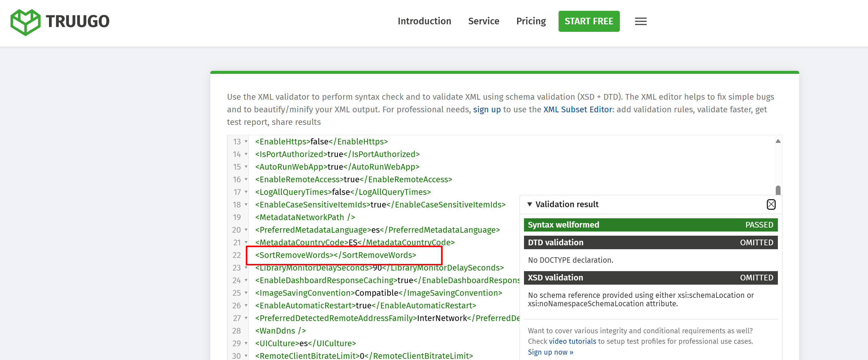This screenshot has width=868, height=360.
Task: Fold line 16 EnableRemoteAccess arrow
Action: click(x=246, y=180)
